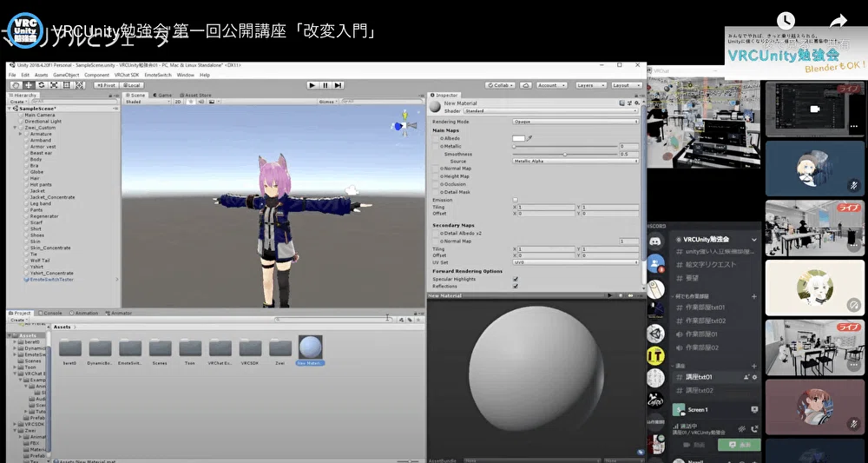Toggle the Pivot handle position button
The width and height of the screenshot is (868, 463).
point(106,85)
